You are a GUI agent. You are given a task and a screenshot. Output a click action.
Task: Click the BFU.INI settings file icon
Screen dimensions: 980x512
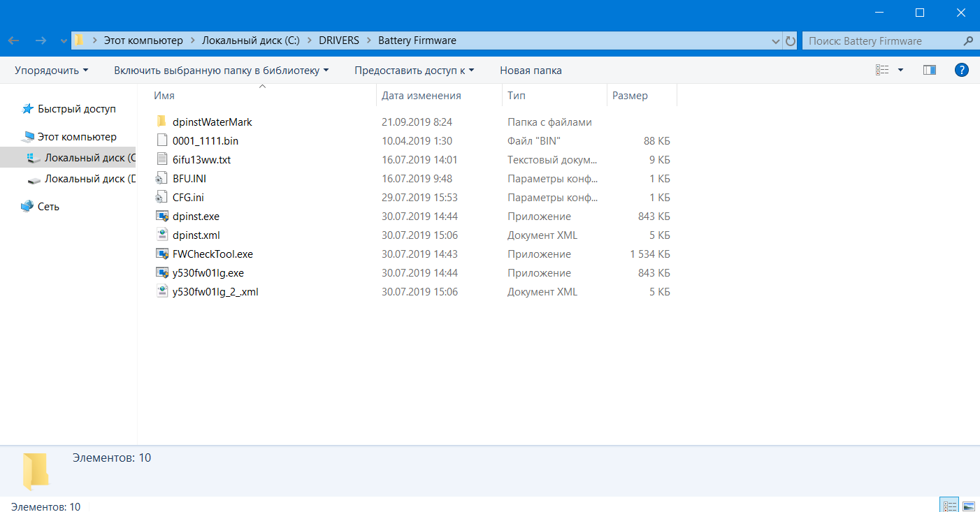point(161,178)
